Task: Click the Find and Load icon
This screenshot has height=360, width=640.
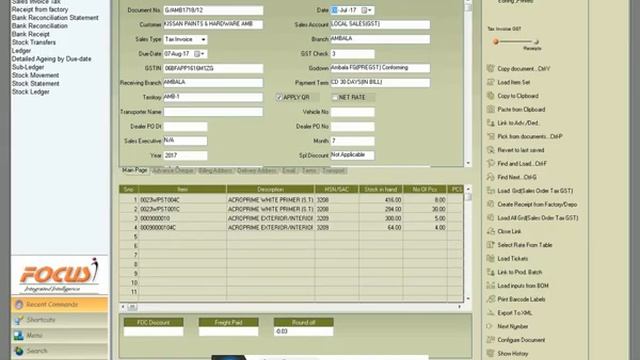Action: pos(491,163)
